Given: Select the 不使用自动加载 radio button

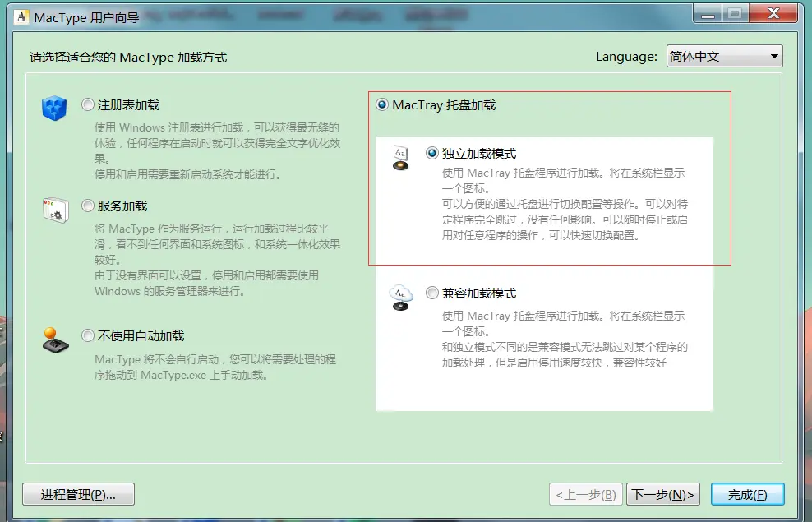Looking at the screenshot, I should 87,335.
